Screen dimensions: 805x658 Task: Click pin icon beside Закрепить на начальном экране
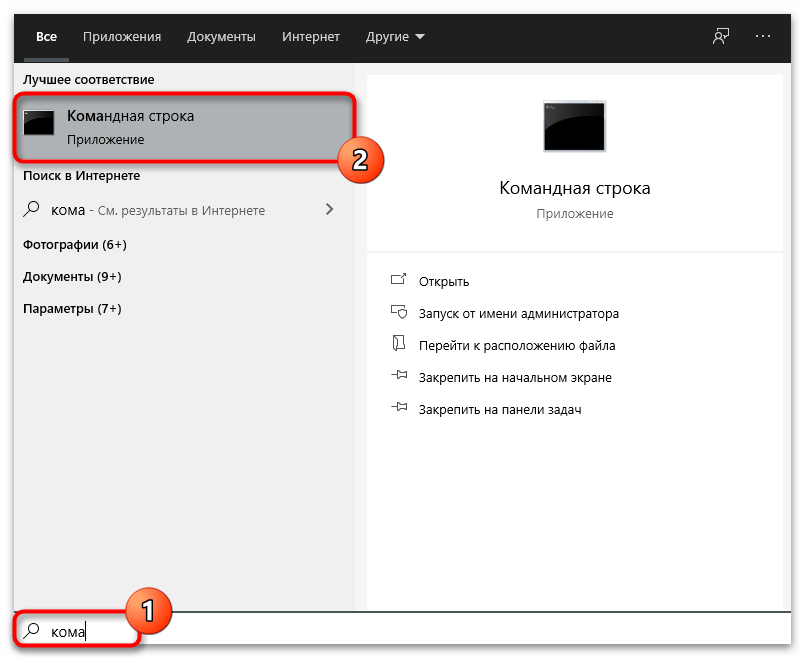pyautogui.click(x=399, y=377)
